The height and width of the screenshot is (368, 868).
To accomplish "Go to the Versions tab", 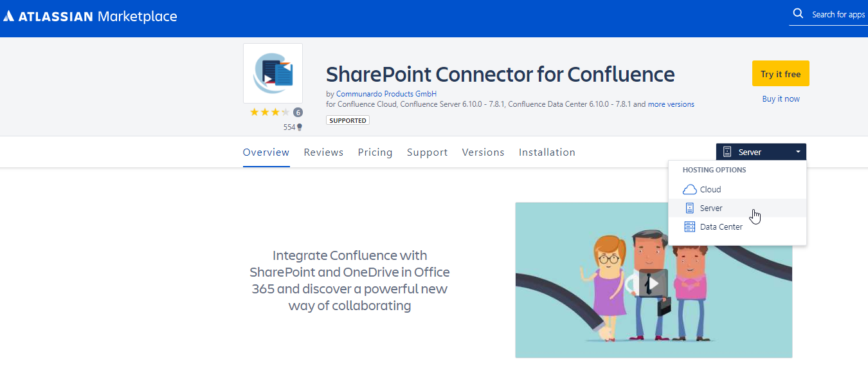I will [x=483, y=152].
